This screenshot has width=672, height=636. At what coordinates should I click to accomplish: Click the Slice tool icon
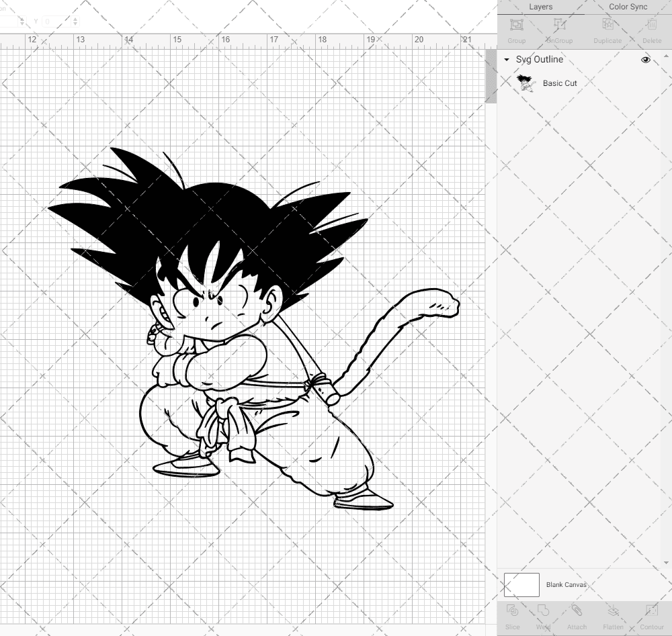[x=512, y=610]
